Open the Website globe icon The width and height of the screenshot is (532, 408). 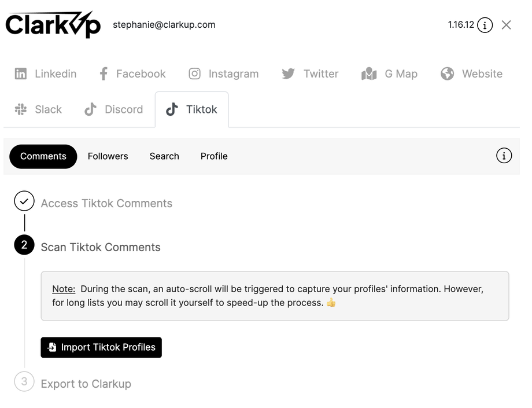click(447, 74)
